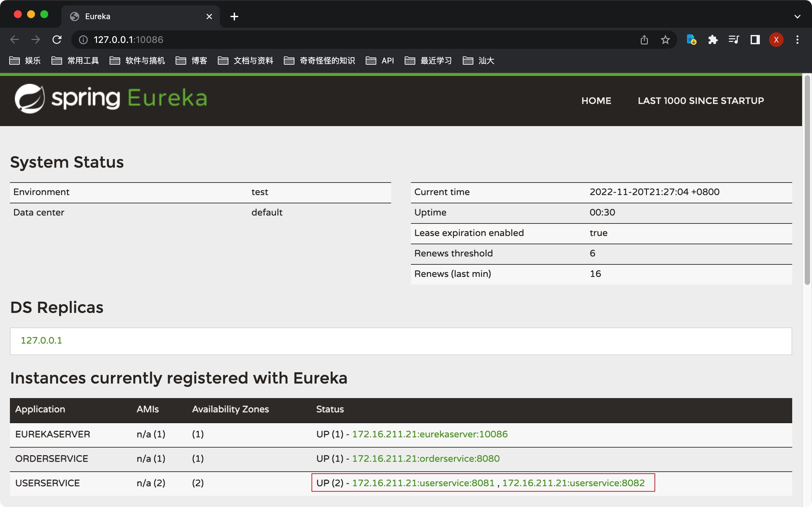Open LAST 1000 SINCE STARTUP page
Screen dimensions: 812x507
click(701, 101)
